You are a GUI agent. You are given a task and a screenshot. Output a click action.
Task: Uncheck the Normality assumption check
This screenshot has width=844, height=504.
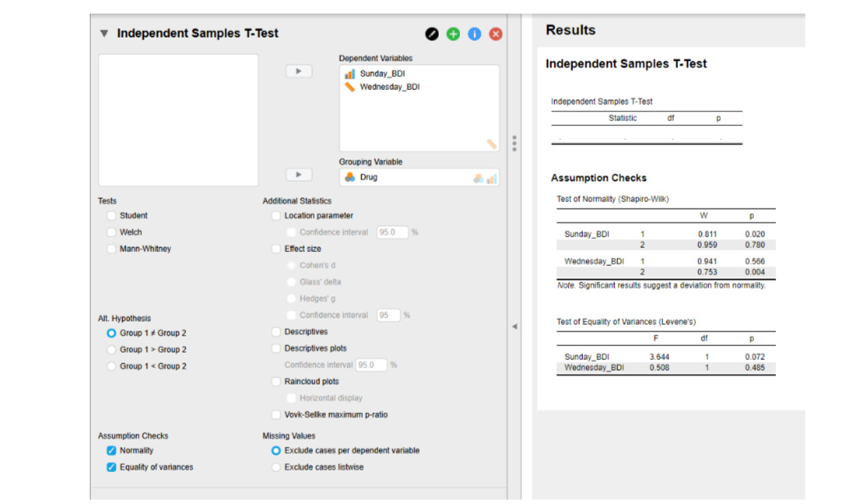tap(111, 451)
